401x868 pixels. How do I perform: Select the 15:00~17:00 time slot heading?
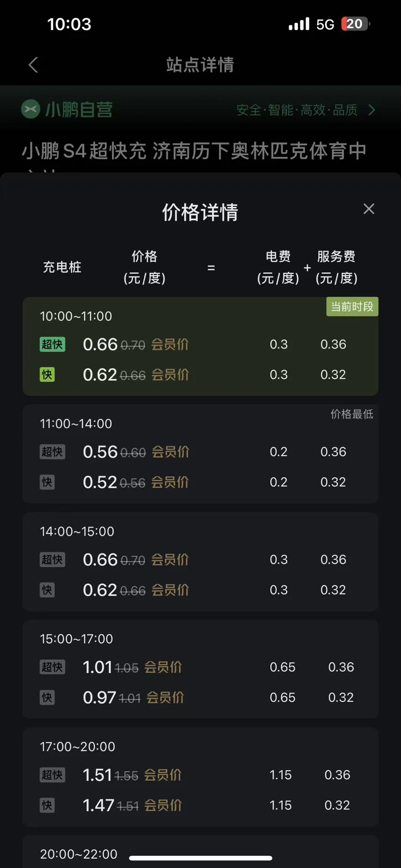coord(76,639)
